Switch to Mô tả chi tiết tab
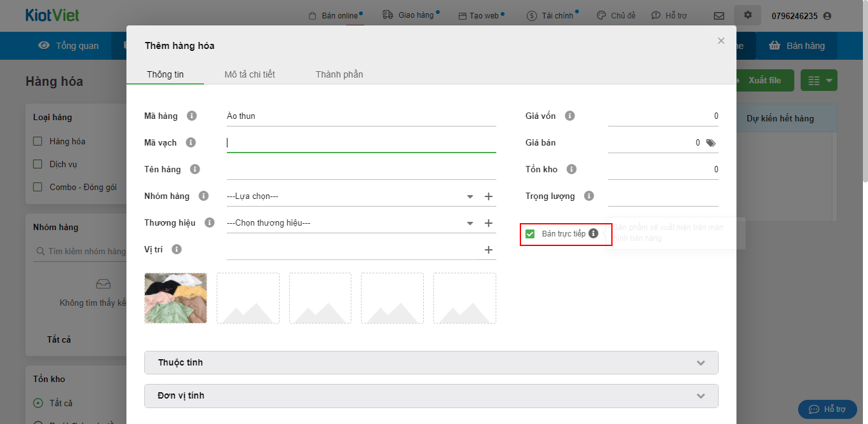The image size is (868, 424). coord(250,74)
